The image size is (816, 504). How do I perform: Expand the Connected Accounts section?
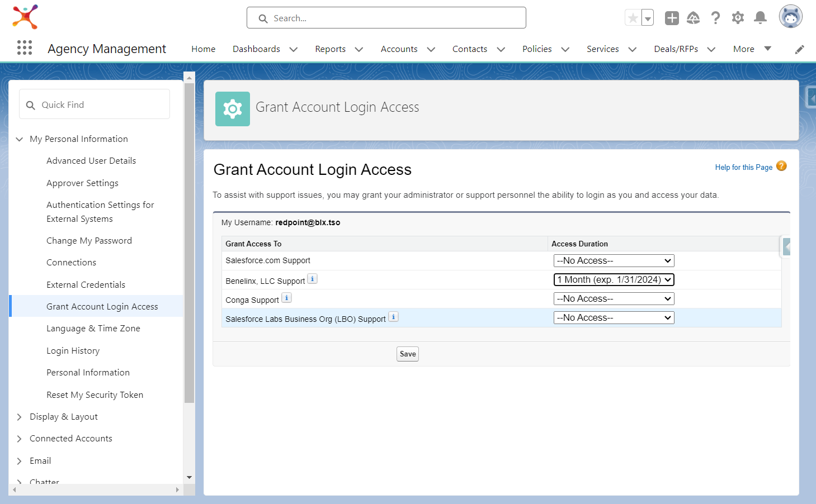pos(20,439)
